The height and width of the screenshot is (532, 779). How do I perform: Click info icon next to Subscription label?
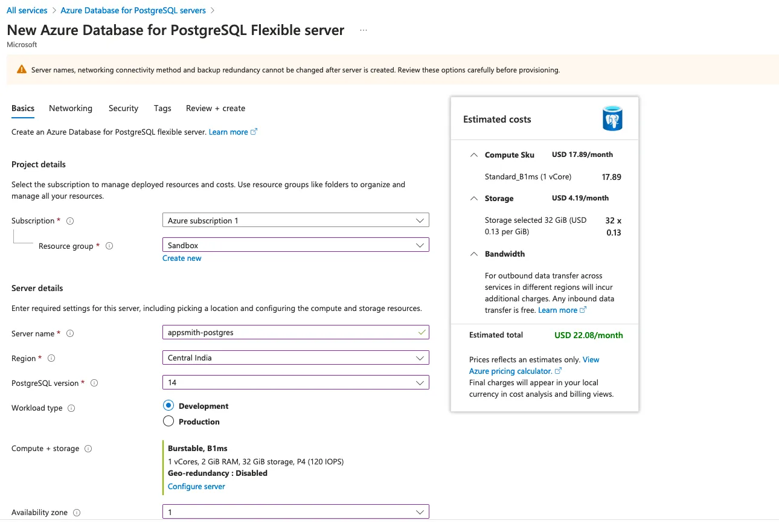(x=70, y=221)
